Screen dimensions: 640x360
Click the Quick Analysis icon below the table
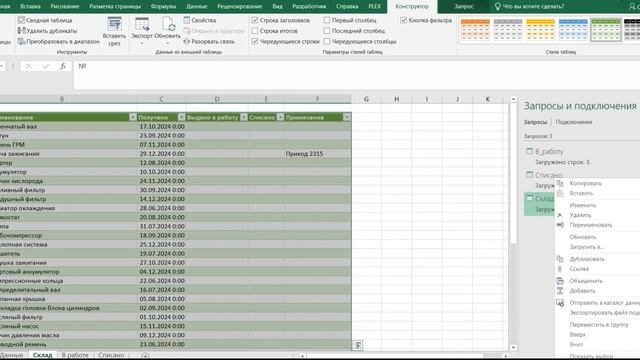coord(358,345)
